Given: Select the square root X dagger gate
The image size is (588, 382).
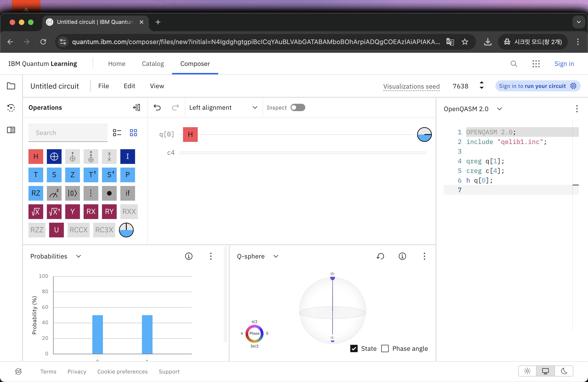Looking at the screenshot, I should pos(54,212).
